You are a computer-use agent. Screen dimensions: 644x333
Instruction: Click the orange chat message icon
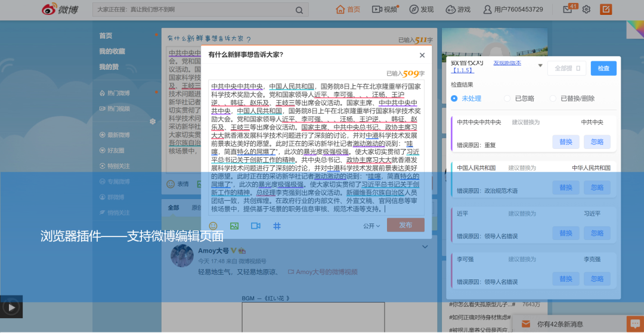[x=635, y=324]
